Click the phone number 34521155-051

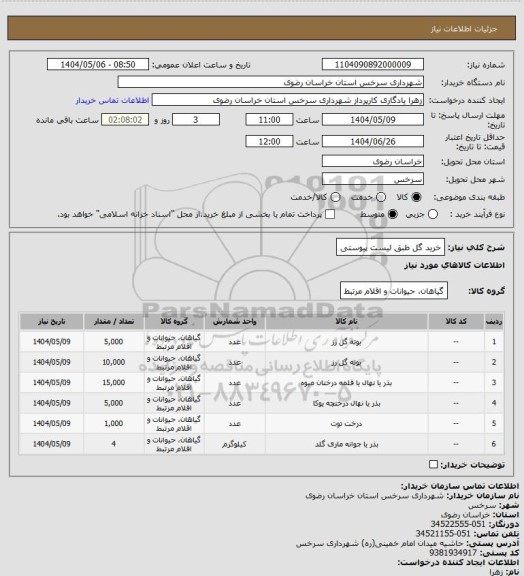coord(443,533)
